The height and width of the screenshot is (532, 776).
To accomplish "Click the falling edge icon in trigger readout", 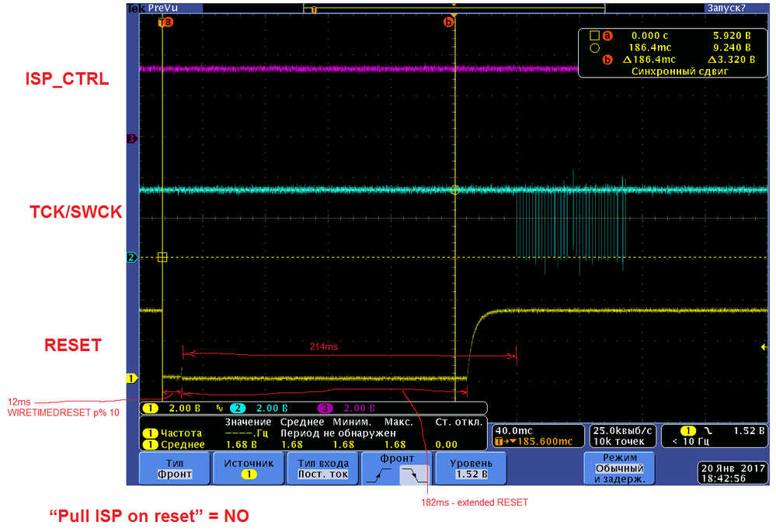I will click(708, 431).
